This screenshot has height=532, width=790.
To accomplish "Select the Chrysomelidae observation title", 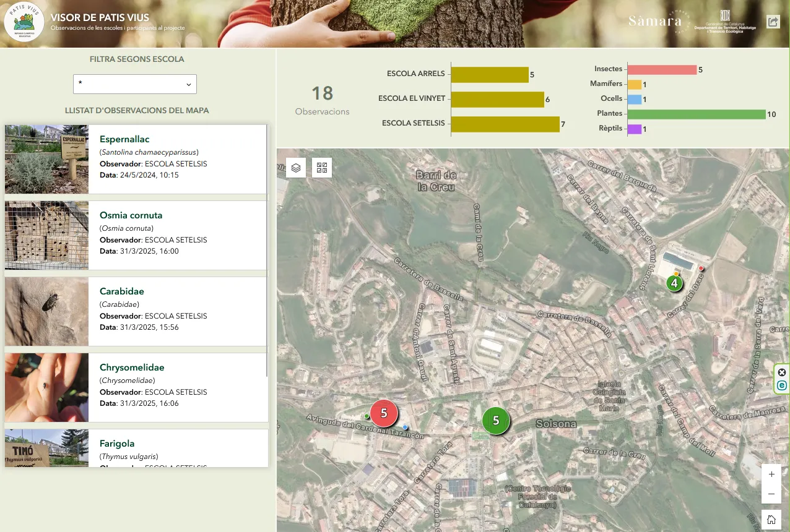I will (132, 367).
